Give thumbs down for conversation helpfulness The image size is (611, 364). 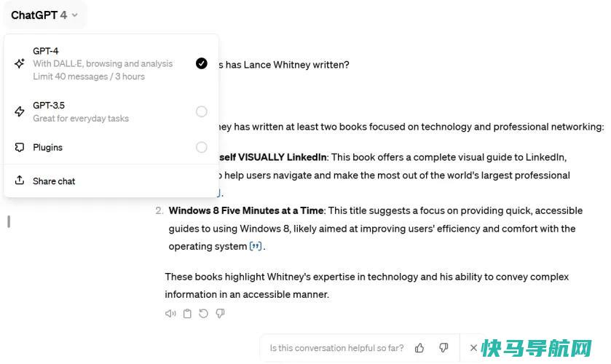click(444, 348)
